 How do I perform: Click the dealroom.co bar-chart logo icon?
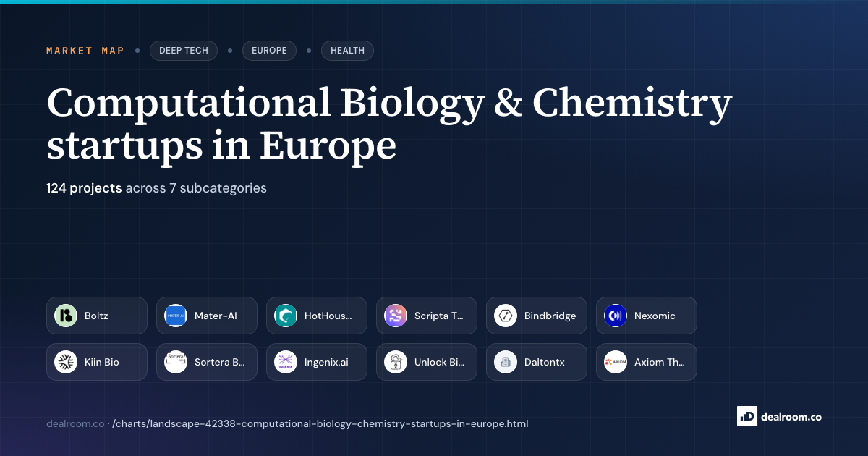click(x=746, y=416)
